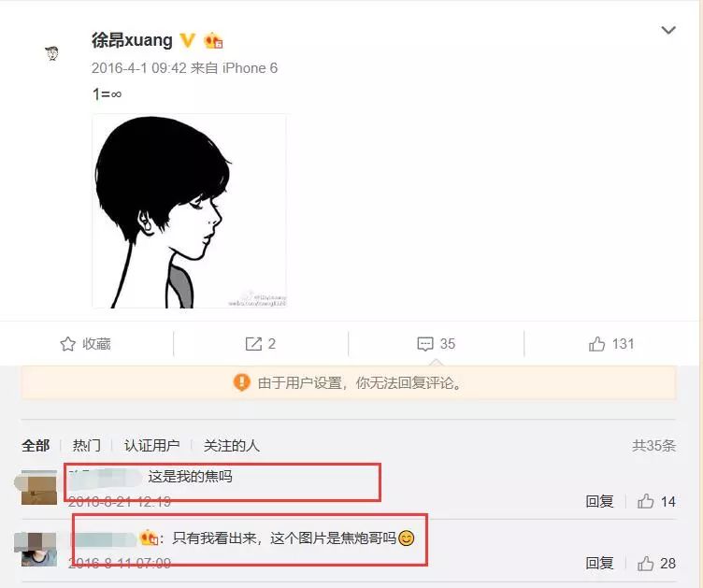
Task: Click 回复 on the first comment
Action: coord(599,501)
